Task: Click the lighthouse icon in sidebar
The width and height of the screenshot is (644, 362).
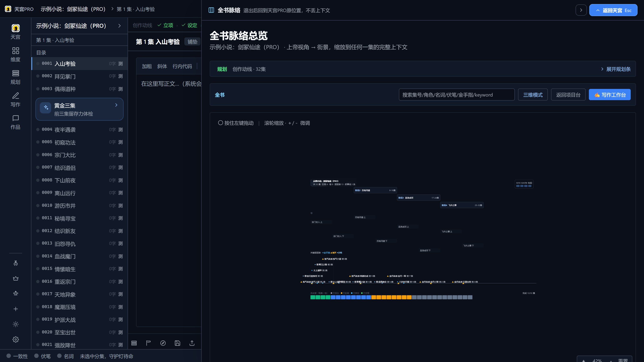Action: [x=15, y=294]
